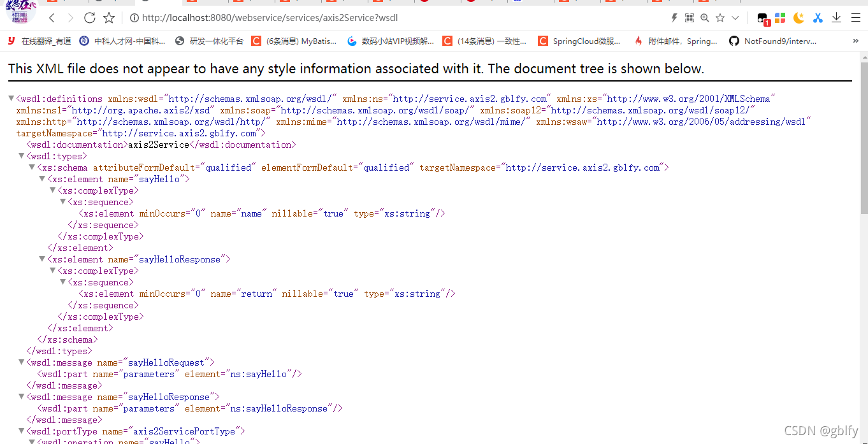Click the four-color squares extension icon
868x444 pixels.
[x=780, y=18]
